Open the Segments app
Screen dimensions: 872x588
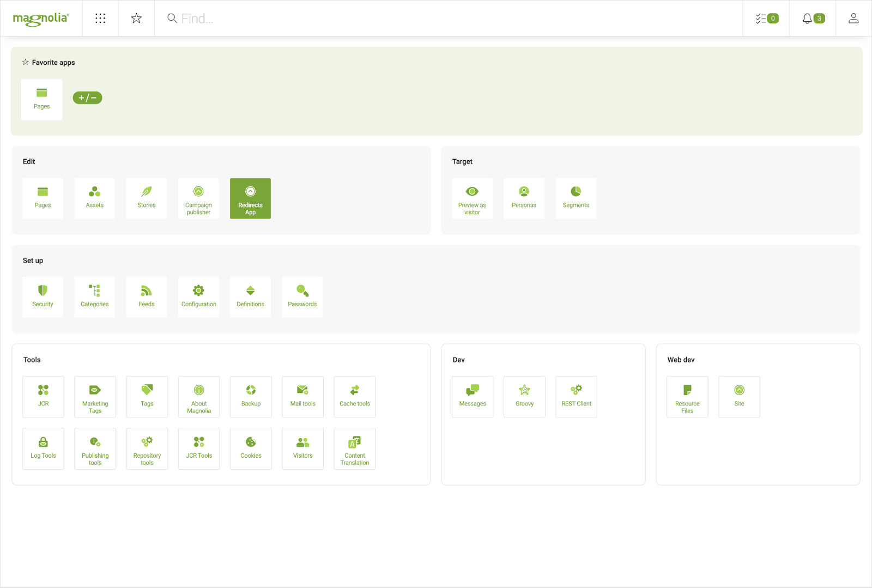576,198
